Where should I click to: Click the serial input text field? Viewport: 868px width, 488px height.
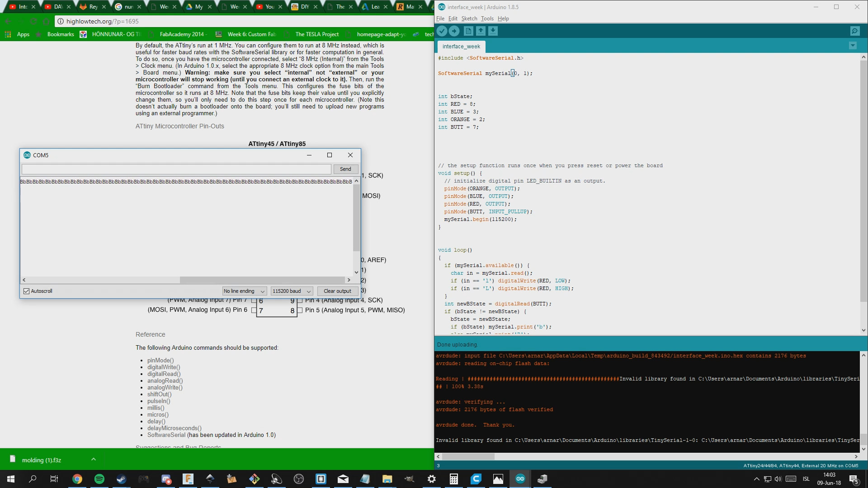coord(176,169)
